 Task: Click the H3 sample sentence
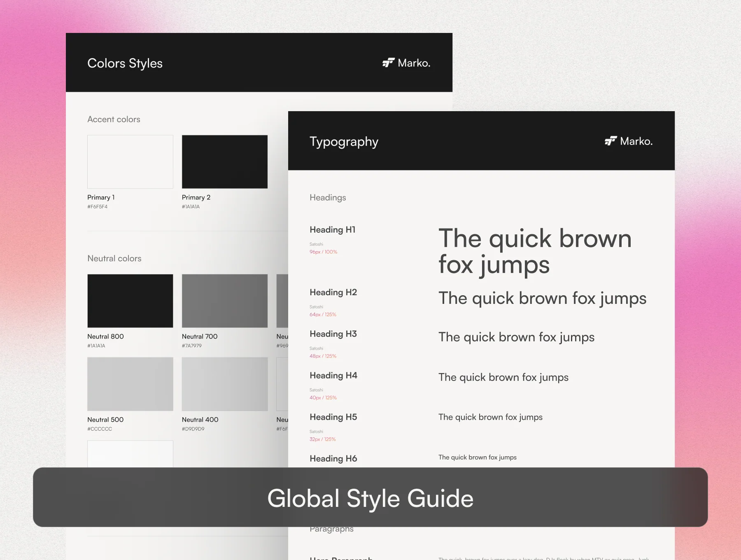click(516, 337)
